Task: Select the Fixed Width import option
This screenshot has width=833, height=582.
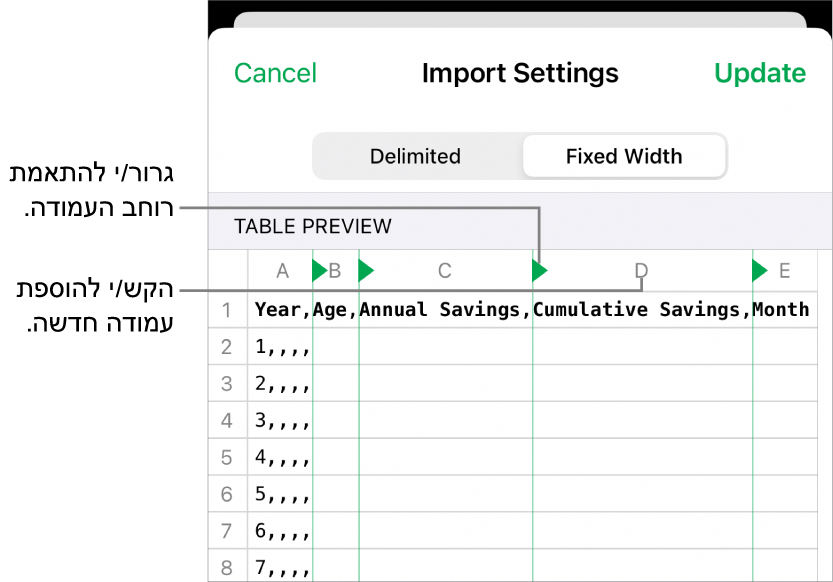Action: [x=624, y=157]
